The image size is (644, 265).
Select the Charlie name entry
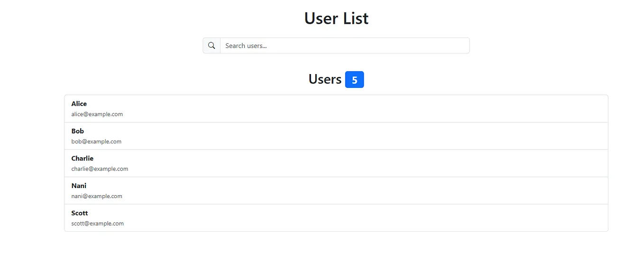point(83,158)
